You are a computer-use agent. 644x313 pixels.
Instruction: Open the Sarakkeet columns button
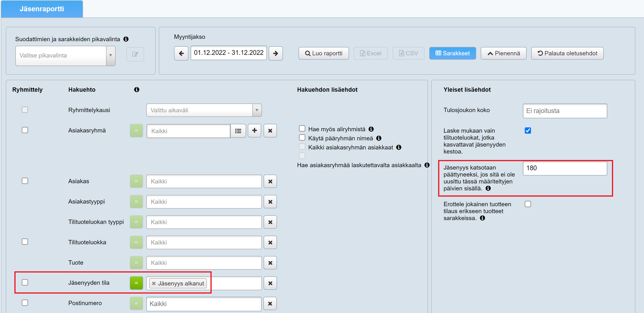click(x=452, y=53)
